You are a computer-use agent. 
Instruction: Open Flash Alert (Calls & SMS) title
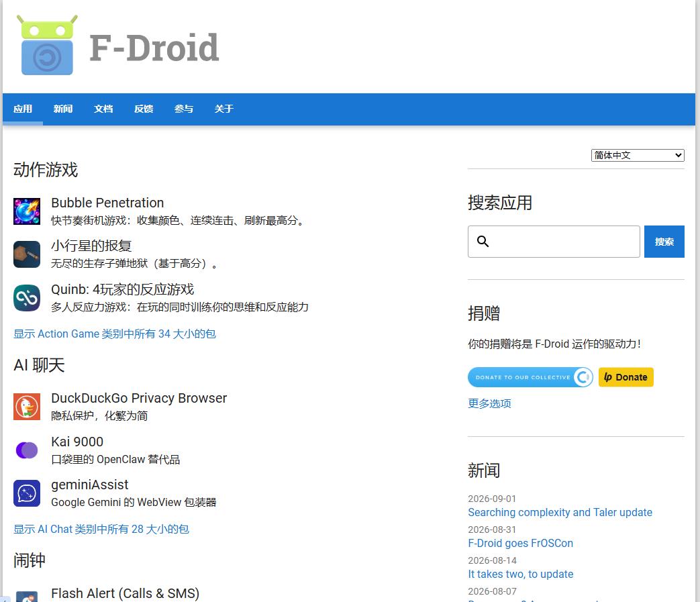pos(125,593)
